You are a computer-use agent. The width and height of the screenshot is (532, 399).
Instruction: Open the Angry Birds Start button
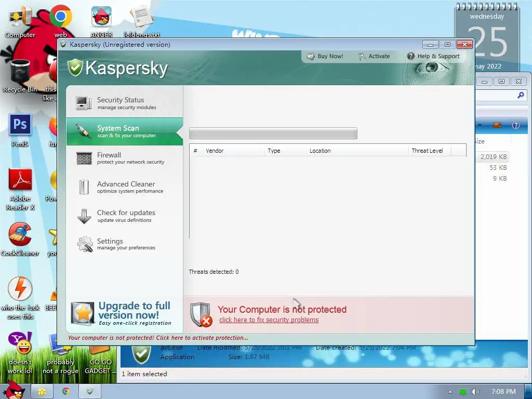tap(14, 390)
